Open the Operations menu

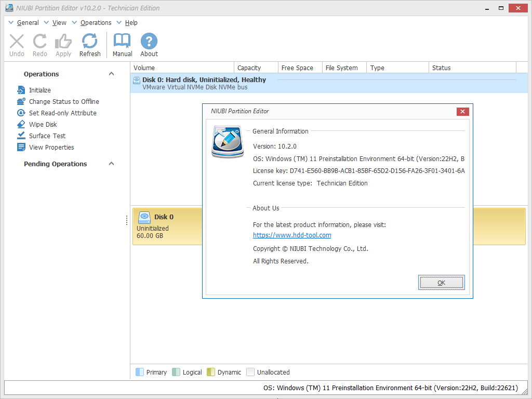(x=96, y=23)
